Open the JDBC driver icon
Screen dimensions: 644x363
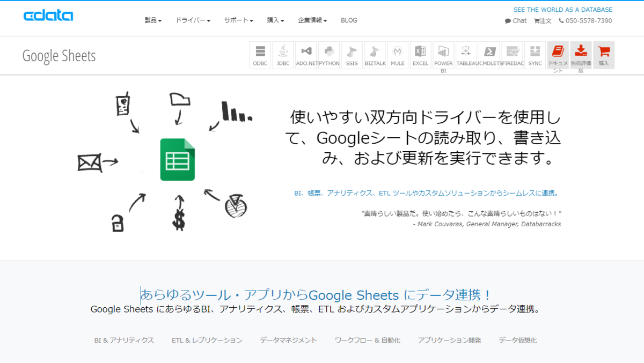pos(283,55)
